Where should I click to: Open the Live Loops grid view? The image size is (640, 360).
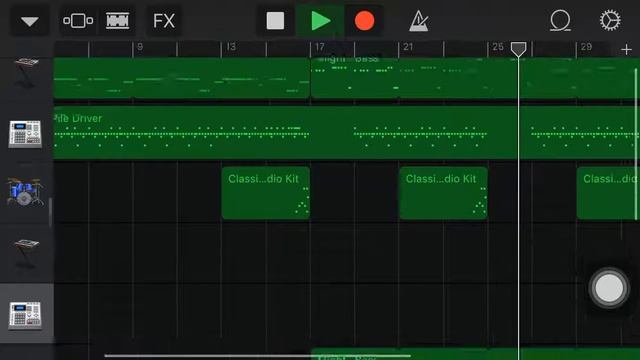pos(118,21)
